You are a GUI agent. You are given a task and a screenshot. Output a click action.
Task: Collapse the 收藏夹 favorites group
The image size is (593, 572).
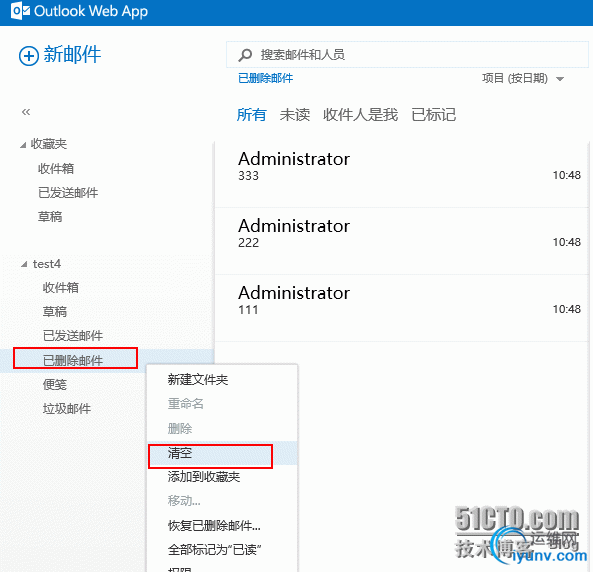pos(23,145)
